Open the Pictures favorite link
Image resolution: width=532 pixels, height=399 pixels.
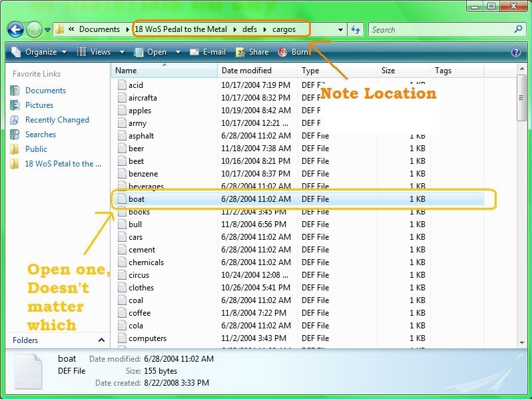[x=39, y=105]
